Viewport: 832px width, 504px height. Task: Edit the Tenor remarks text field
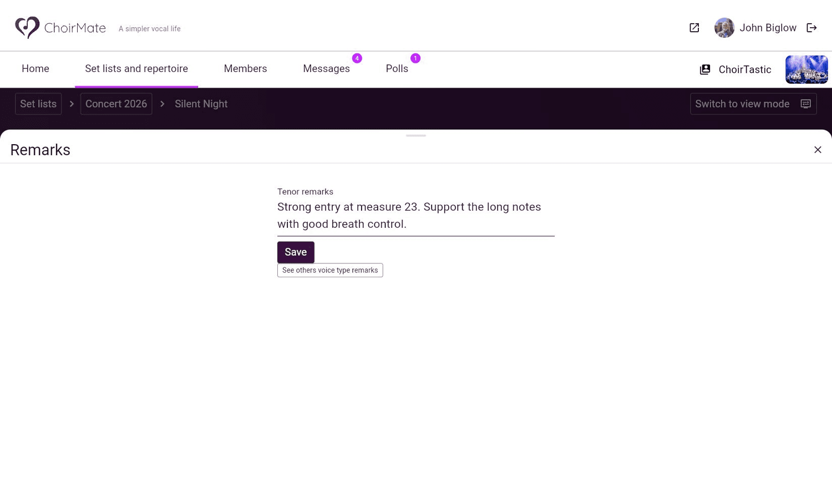416,216
